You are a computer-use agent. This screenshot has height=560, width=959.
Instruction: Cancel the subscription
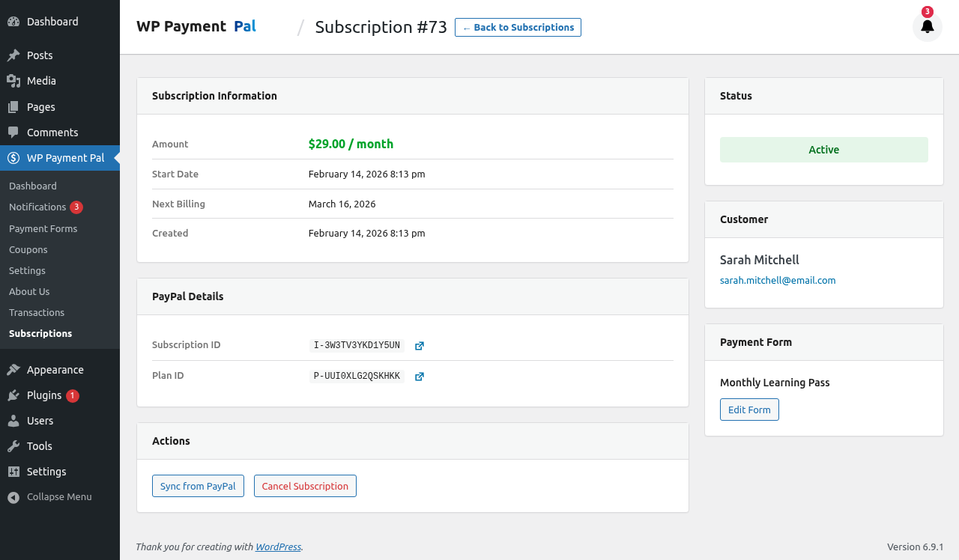point(305,486)
